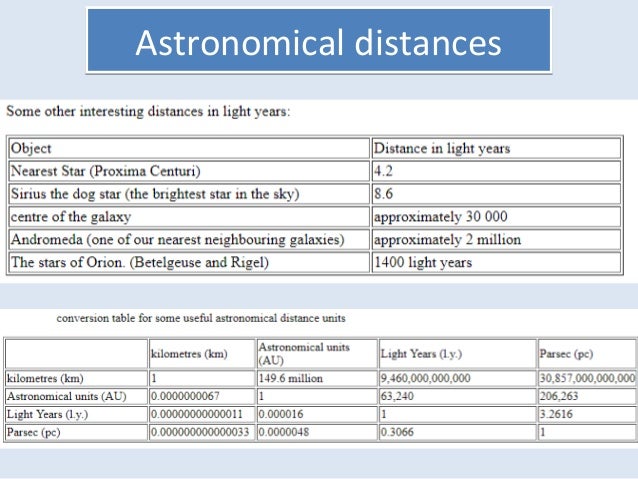Click the 'Parsec (pc)' column header
The image size is (638, 479).
(x=587, y=354)
